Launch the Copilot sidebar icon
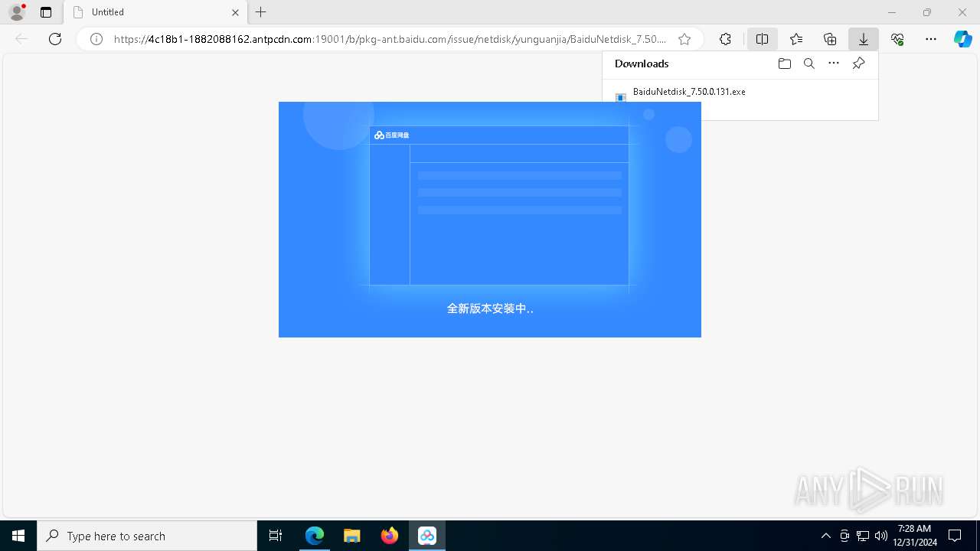The image size is (980, 551). click(x=962, y=39)
